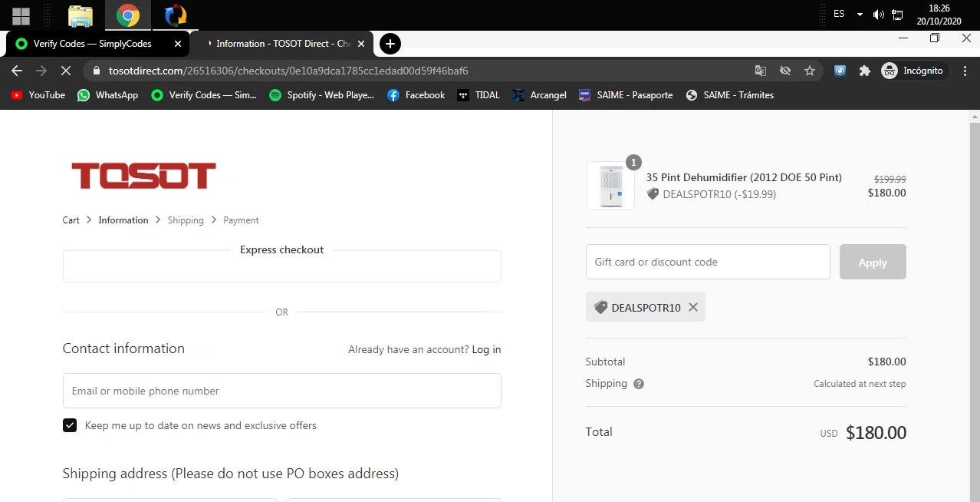980x502 pixels.
Task: Close the TOSOT Direct tab
Action: tap(361, 44)
